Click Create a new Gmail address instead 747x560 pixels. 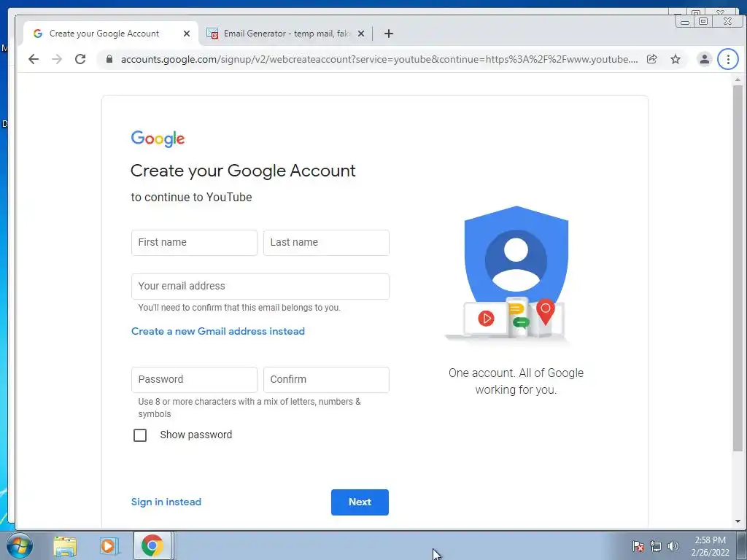click(x=218, y=332)
